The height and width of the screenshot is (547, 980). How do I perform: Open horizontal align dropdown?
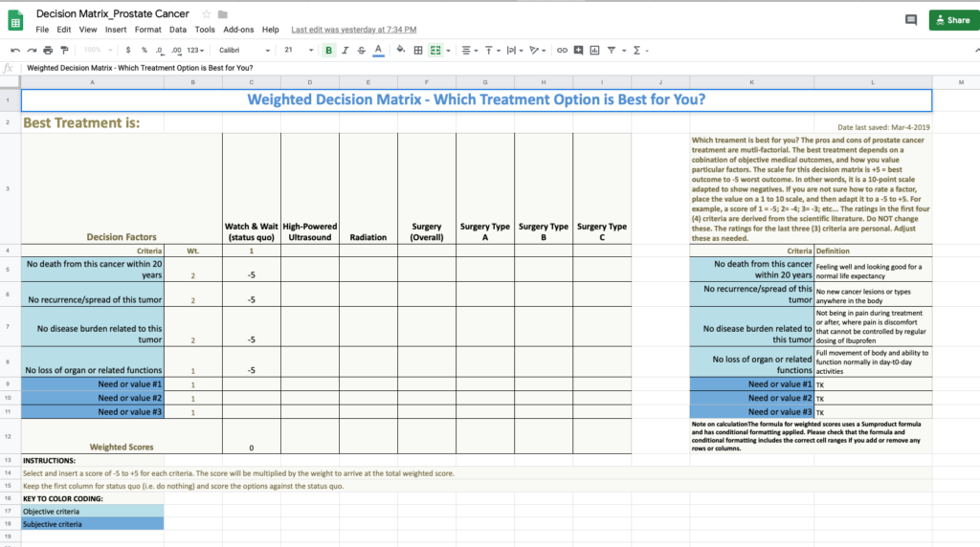(x=469, y=51)
